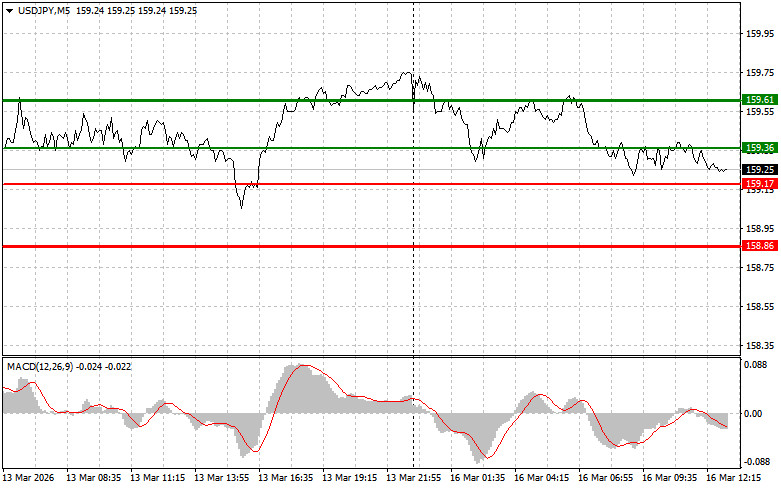781x489 pixels.
Task: Select the MACD(12,26,9) indicator label
Action: [x=40, y=367]
